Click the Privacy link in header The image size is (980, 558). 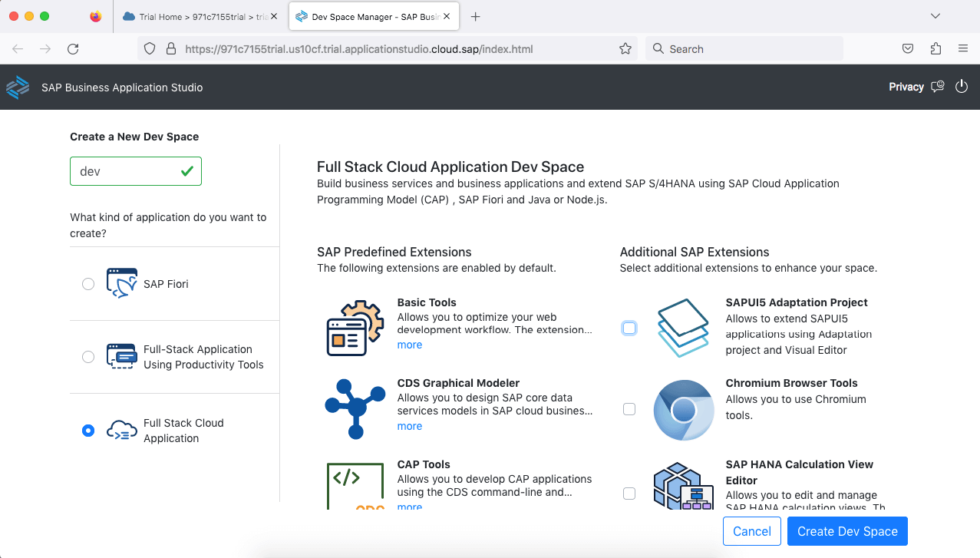pos(906,87)
